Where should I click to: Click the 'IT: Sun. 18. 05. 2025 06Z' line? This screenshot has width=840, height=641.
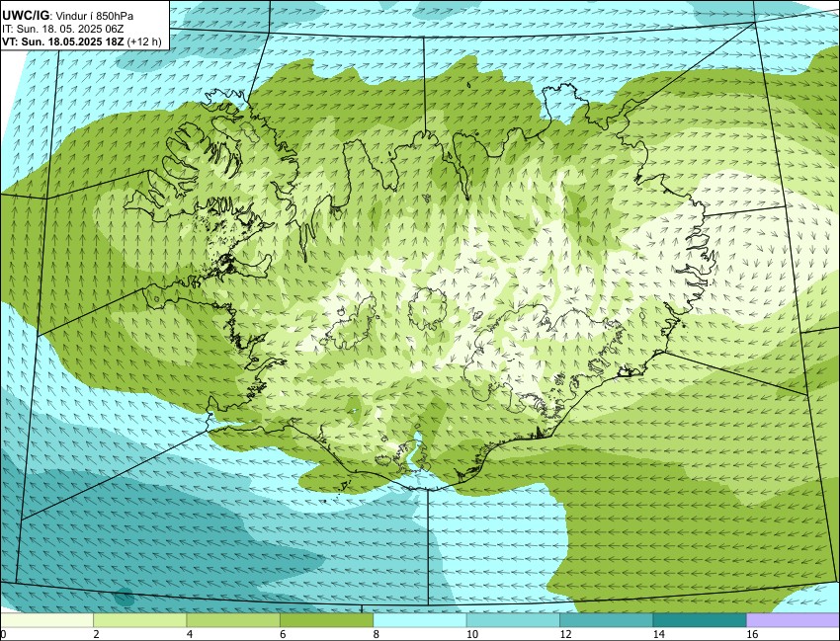63,29
